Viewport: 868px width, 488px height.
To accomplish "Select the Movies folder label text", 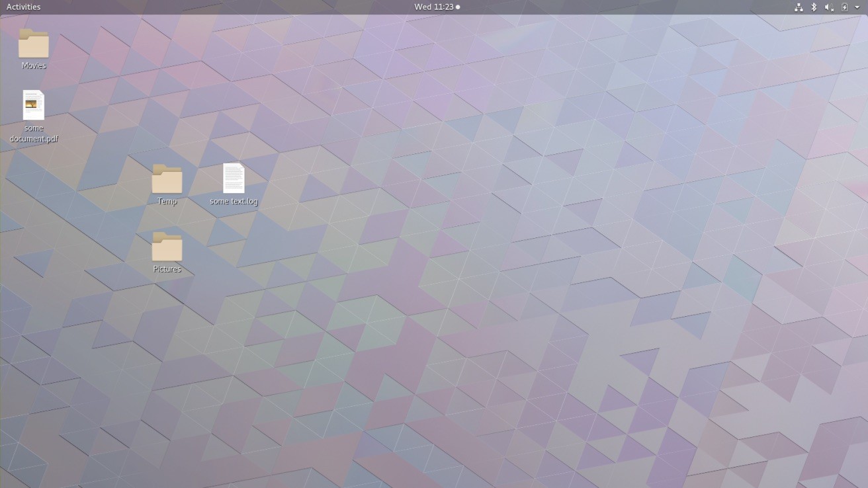I will point(33,65).
